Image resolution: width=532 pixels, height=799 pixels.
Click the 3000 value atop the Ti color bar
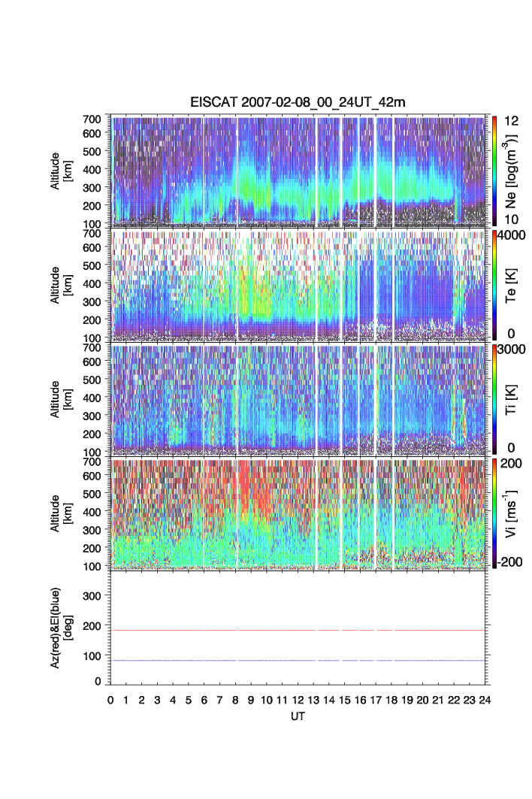click(x=511, y=349)
